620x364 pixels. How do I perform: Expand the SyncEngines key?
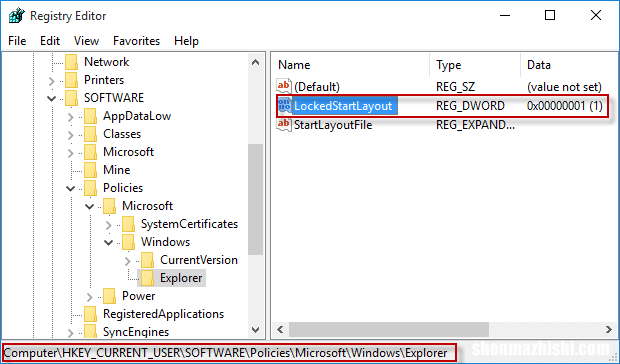pyautogui.click(x=70, y=332)
